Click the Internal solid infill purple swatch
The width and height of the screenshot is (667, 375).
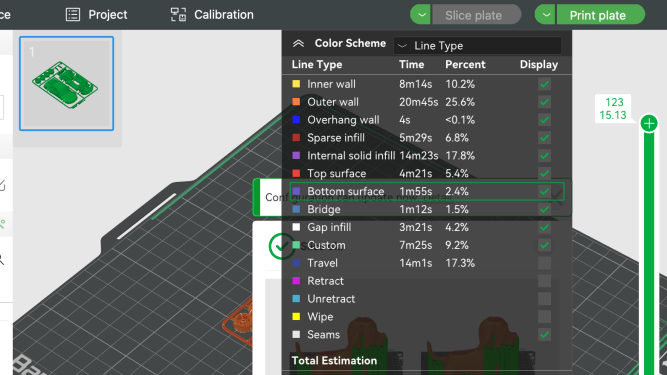click(296, 156)
